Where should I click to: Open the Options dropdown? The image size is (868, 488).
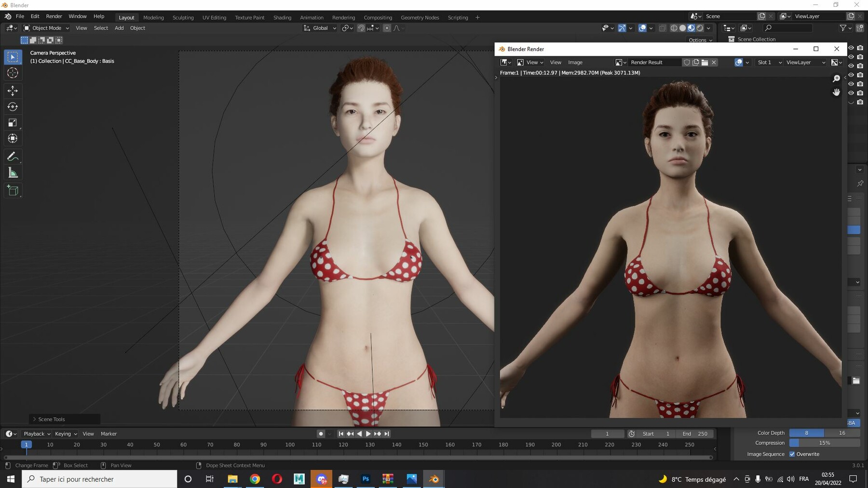click(701, 40)
